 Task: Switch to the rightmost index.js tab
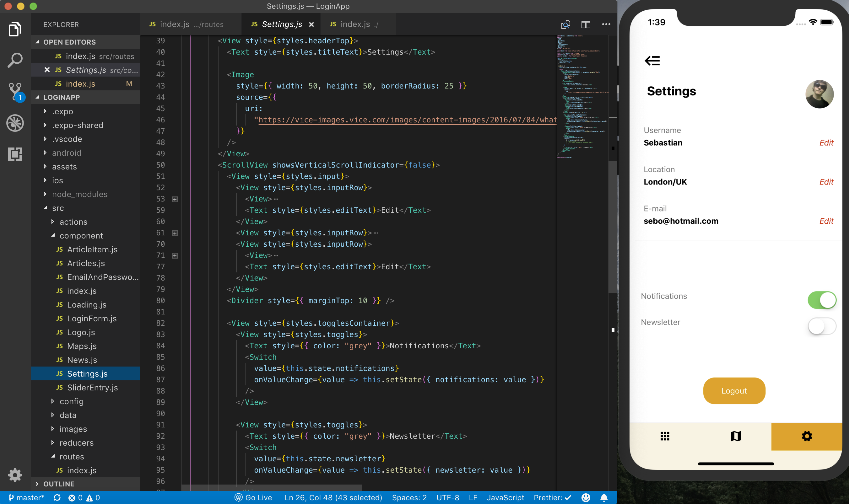pyautogui.click(x=355, y=24)
